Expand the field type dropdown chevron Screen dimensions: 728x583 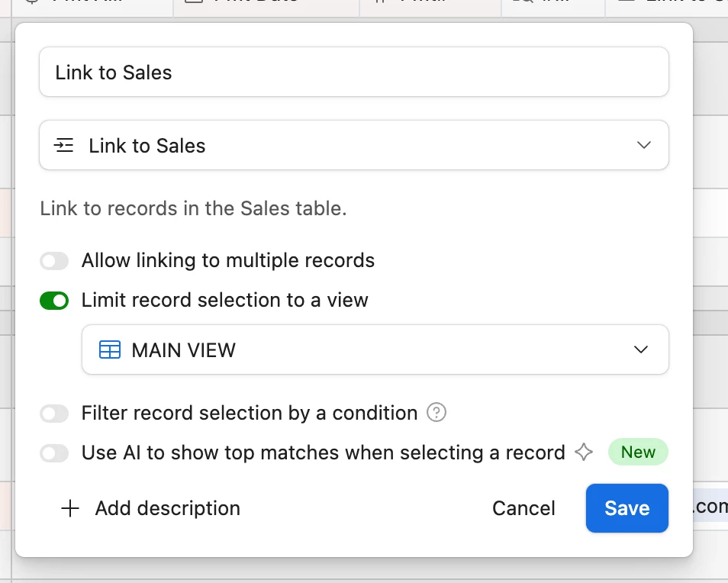pyautogui.click(x=644, y=145)
